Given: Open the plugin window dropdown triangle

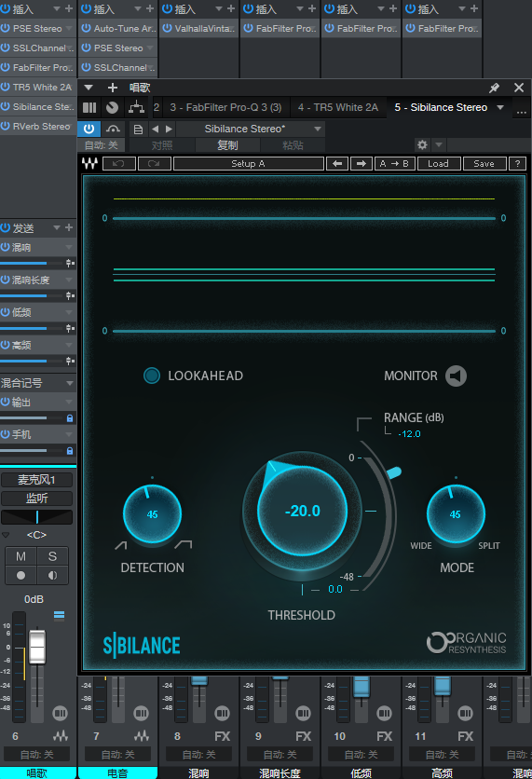Looking at the screenshot, I should 89,88.
